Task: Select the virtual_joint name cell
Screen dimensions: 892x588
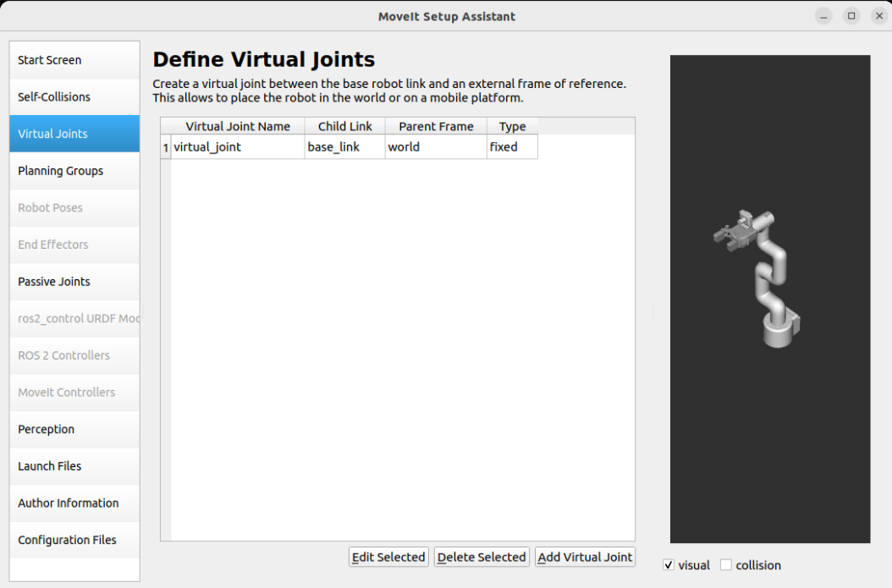Action: pos(238,147)
